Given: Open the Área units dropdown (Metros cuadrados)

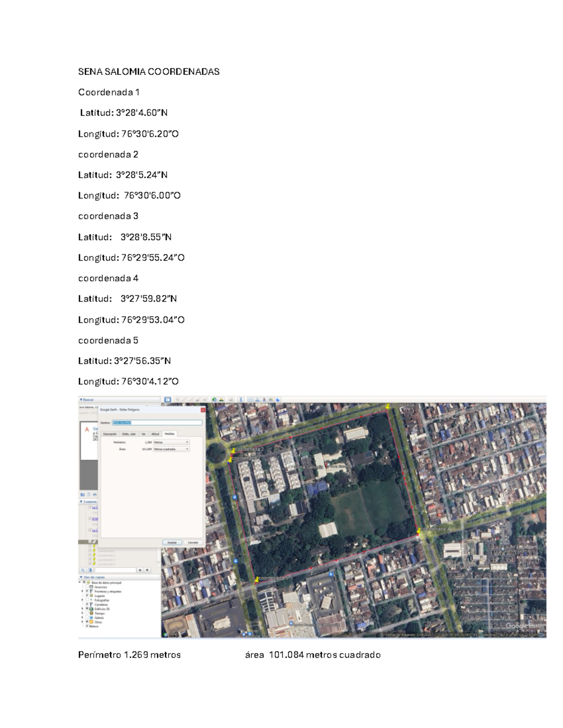Looking at the screenshot, I should pyautogui.click(x=171, y=449).
